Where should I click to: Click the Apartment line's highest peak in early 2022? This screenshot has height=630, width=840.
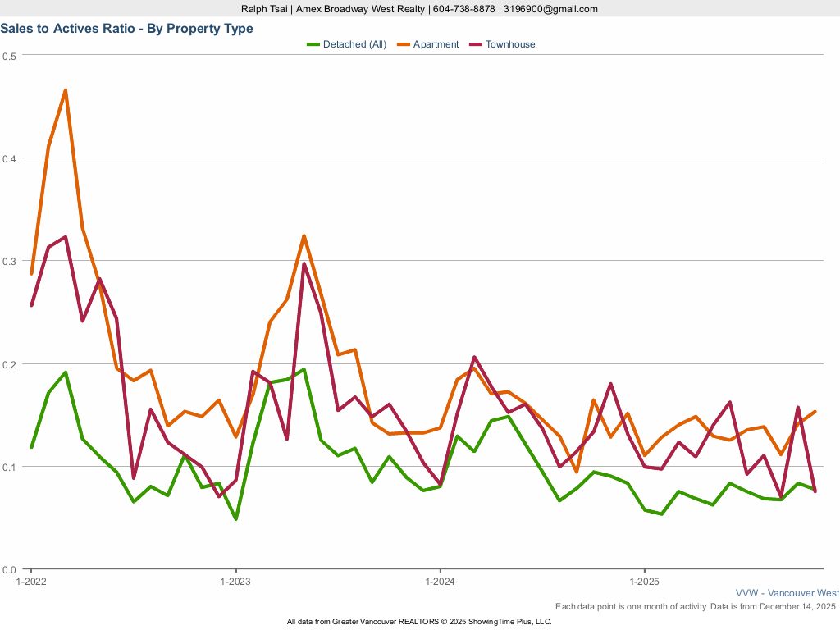click(x=66, y=90)
